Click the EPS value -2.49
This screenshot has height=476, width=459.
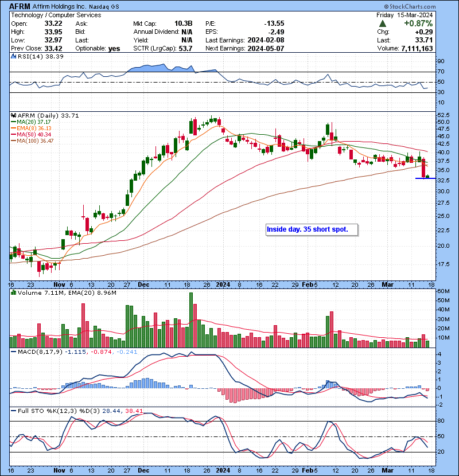tap(276, 32)
